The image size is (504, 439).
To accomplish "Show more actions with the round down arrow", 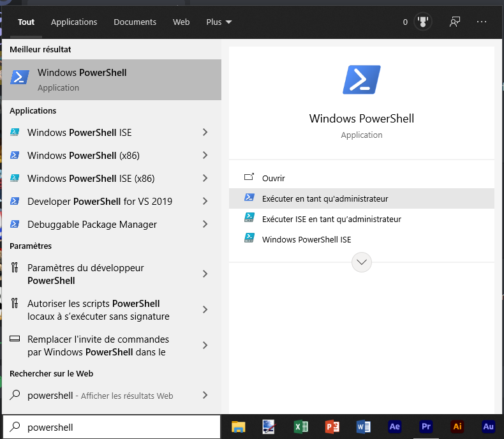I will [x=362, y=262].
